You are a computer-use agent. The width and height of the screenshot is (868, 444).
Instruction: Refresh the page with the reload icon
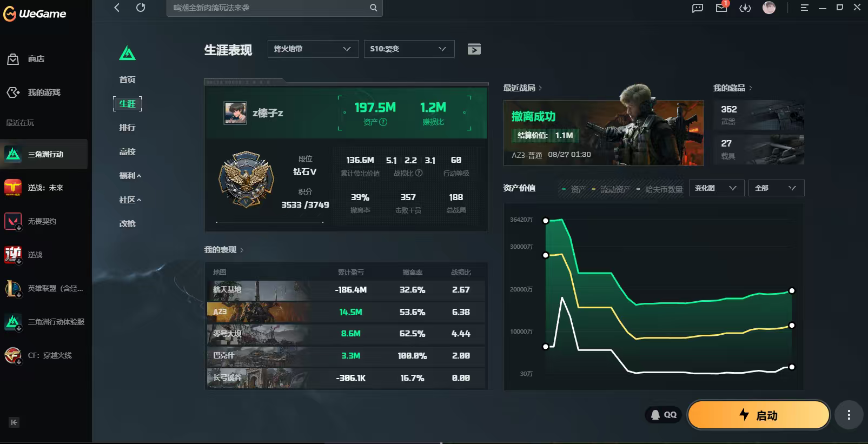tap(141, 8)
